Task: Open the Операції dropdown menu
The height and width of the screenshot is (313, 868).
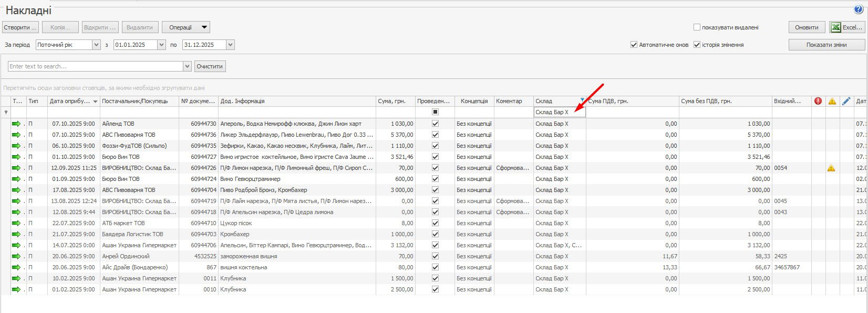Action: pos(204,27)
